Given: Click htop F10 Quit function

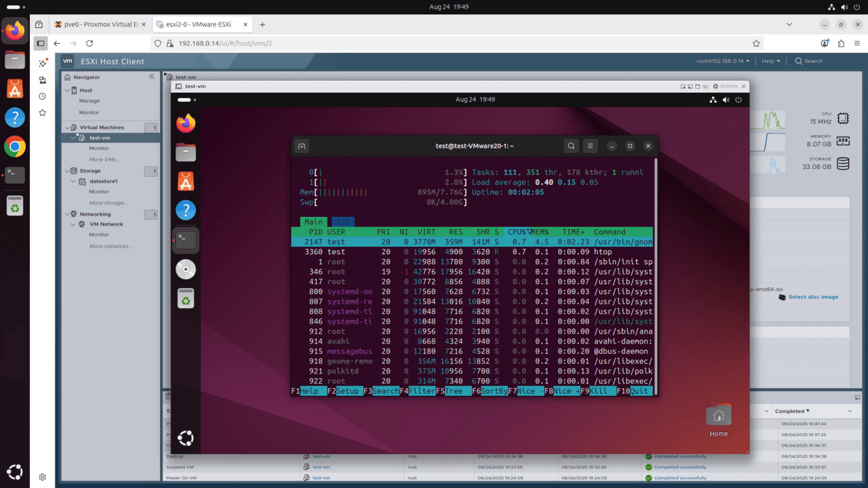Looking at the screenshot, I should (634, 392).
